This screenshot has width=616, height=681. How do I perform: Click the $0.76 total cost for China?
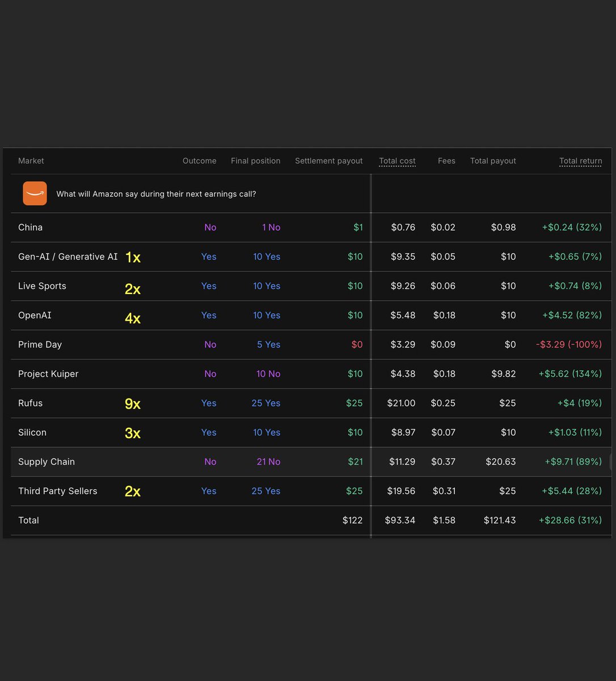click(403, 228)
